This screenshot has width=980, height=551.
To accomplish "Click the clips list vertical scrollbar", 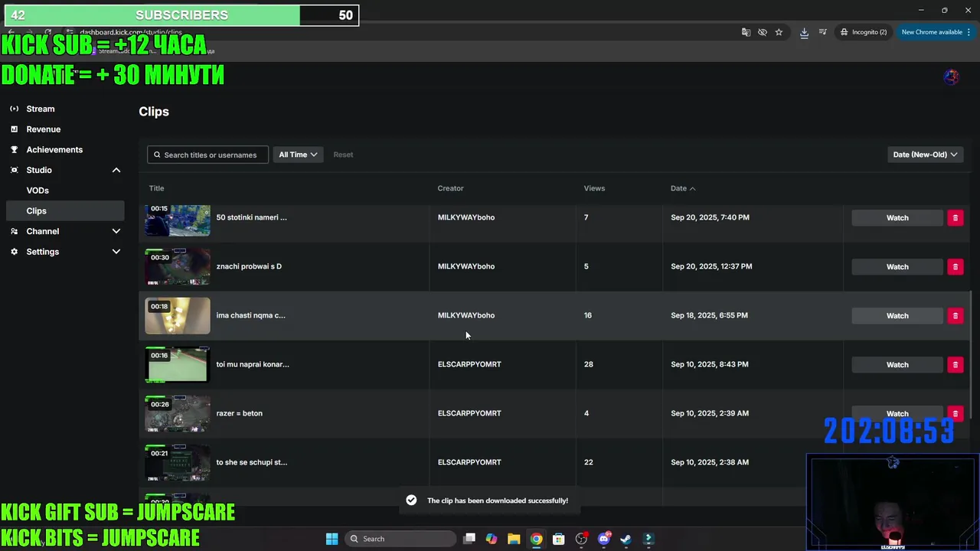I will point(971,356).
